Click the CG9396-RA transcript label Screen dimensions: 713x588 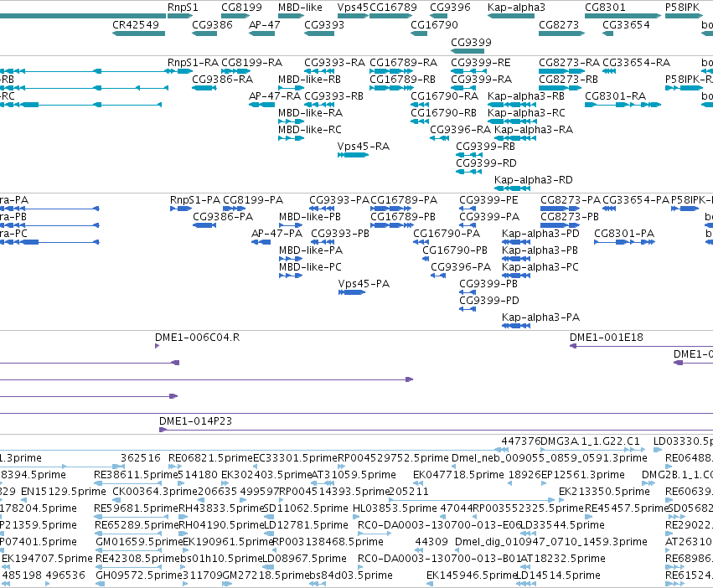click(460, 130)
